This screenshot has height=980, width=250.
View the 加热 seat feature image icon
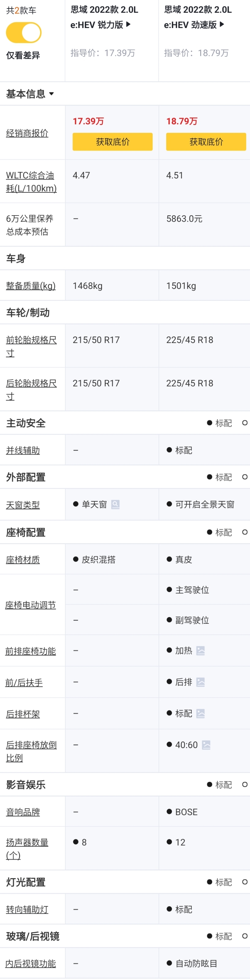point(201,651)
